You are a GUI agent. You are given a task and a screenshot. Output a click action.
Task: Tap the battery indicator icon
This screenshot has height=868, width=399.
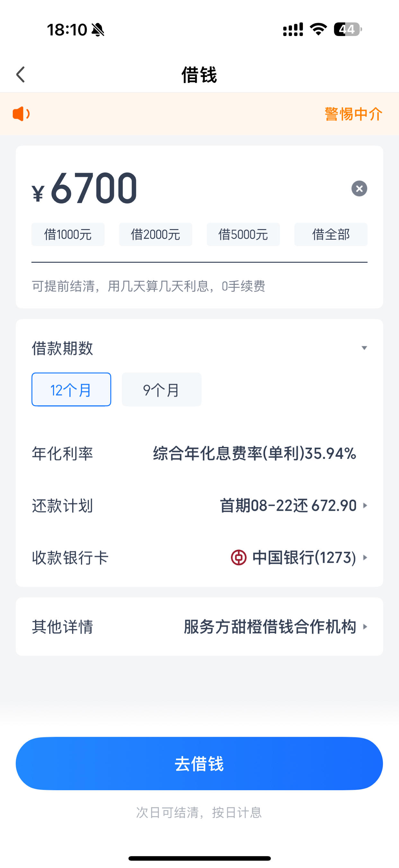[x=348, y=29]
